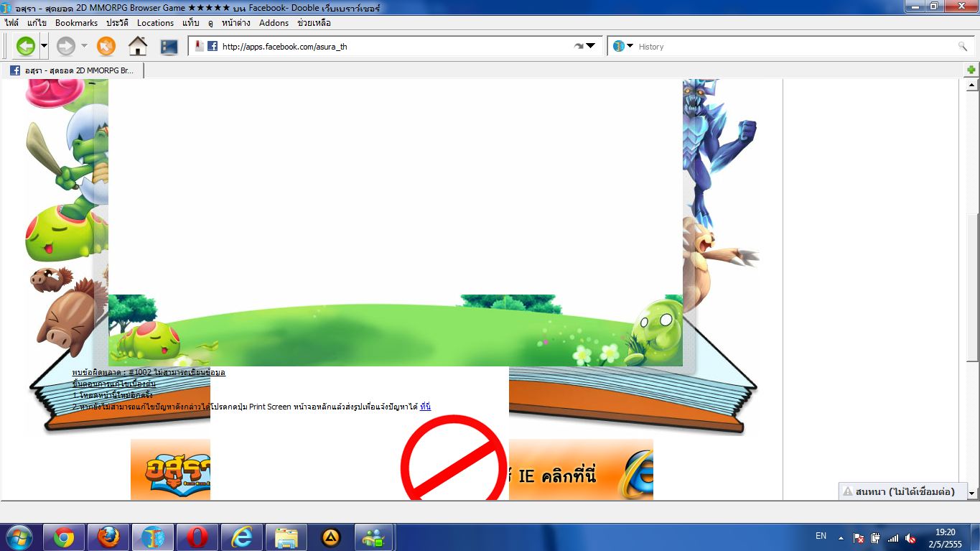The width and height of the screenshot is (980, 551).
Task: Click the Facebook favicon in address bar
Action: point(213,46)
